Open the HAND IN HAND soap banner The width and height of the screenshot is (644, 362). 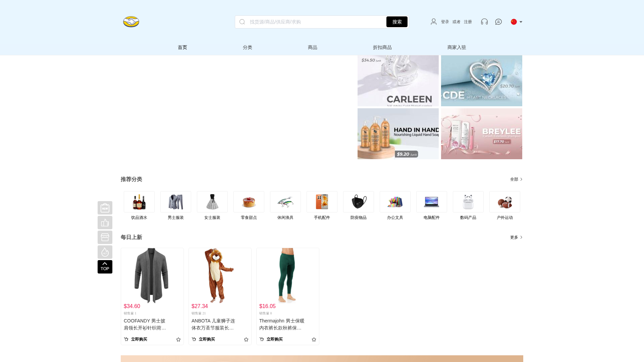[398, 134]
